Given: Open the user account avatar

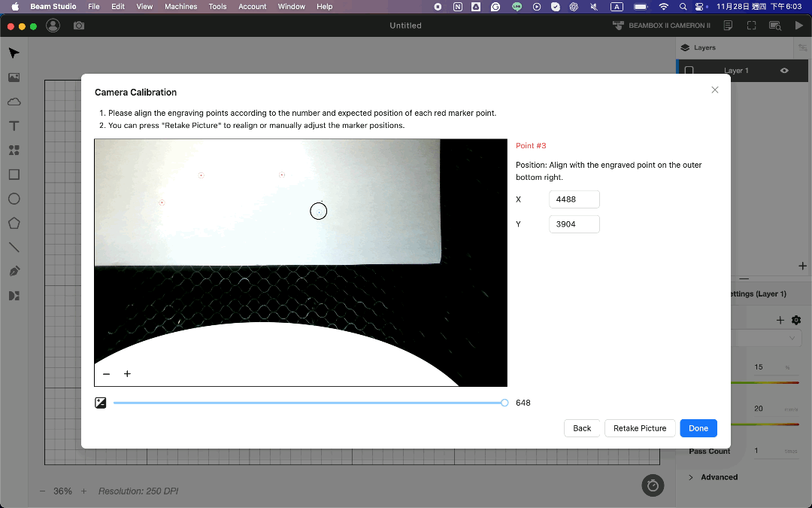Looking at the screenshot, I should tap(53, 26).
